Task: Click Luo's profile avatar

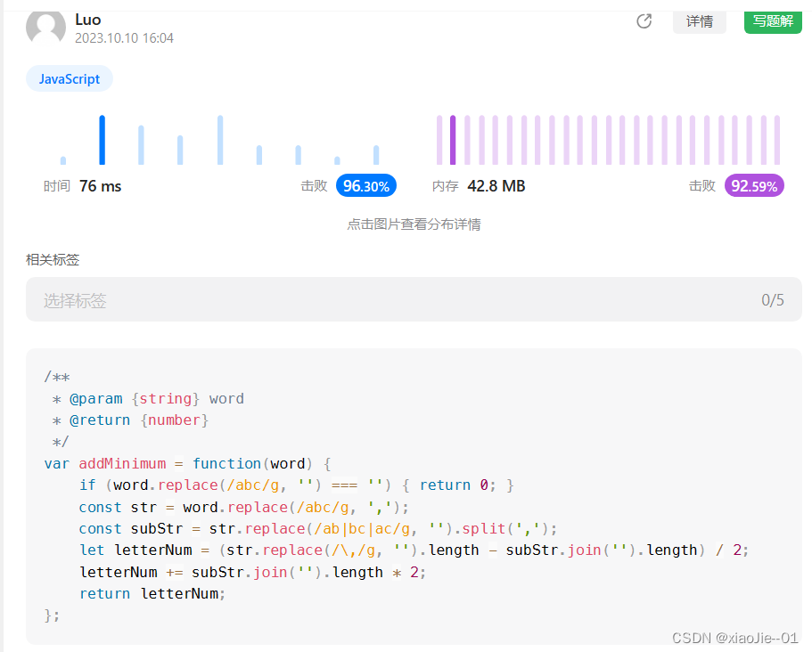Action: pyautogui.click(x=45, y=28)
